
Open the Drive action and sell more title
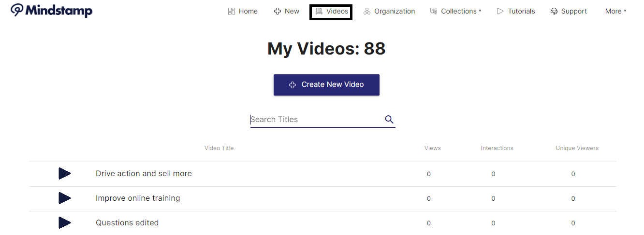pos(144,174)
